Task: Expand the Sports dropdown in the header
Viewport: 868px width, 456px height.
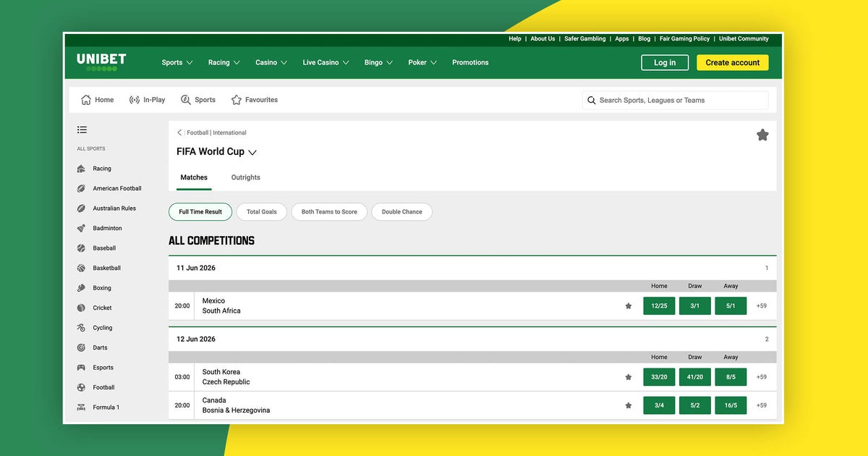Action: pyautogui.click(x=177, y=62)
